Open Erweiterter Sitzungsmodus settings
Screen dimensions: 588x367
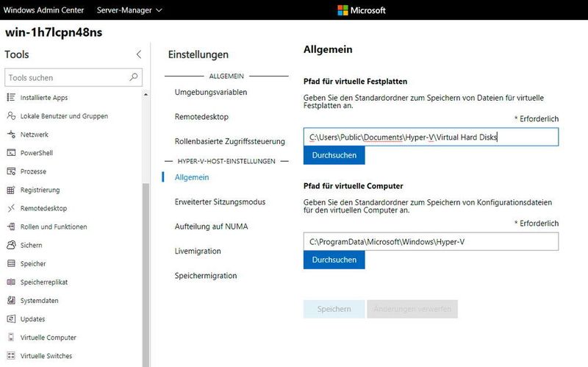click(220, 202)
